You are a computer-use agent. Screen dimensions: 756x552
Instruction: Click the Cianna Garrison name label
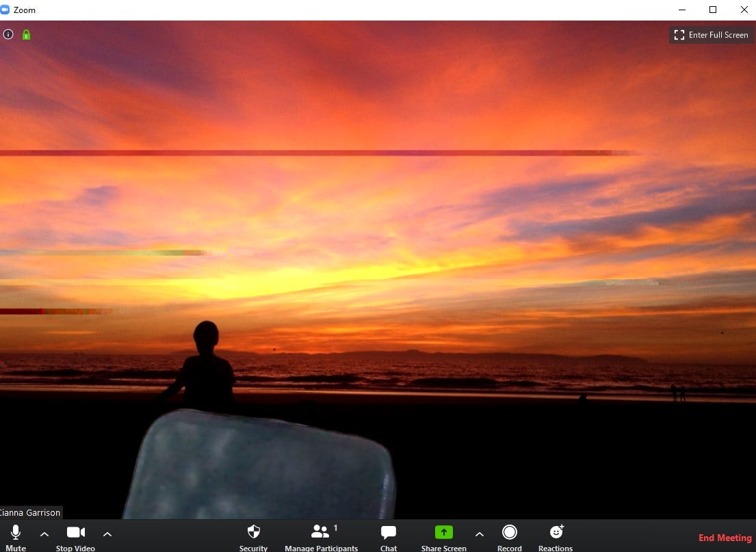[30, 512]
